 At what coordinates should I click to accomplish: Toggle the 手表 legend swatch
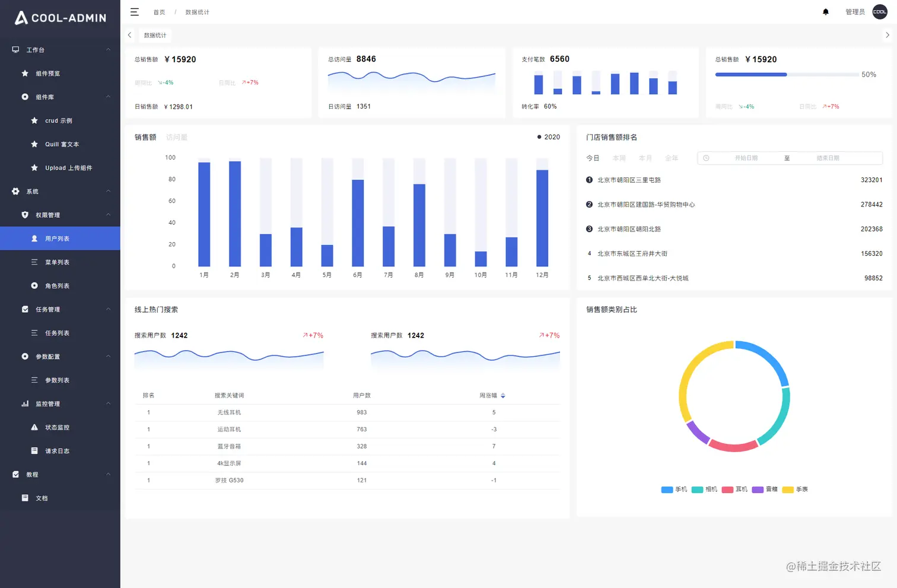pos(788,490)
